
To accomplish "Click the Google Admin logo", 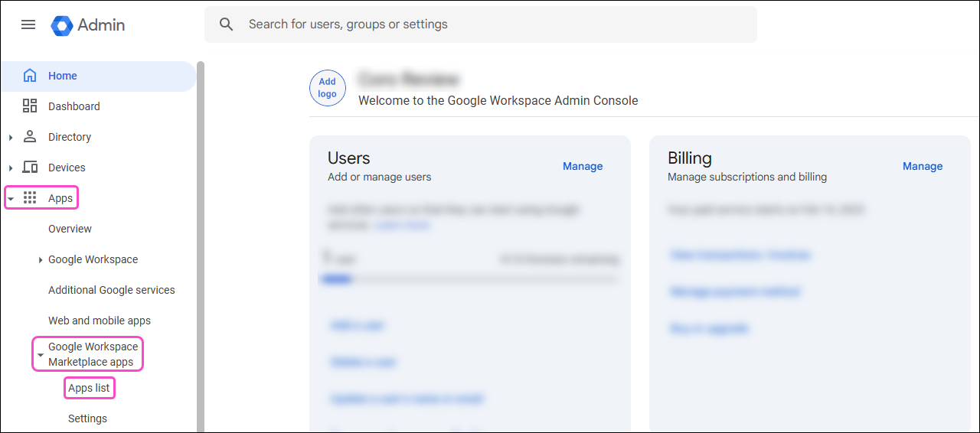I will [62, 25].
